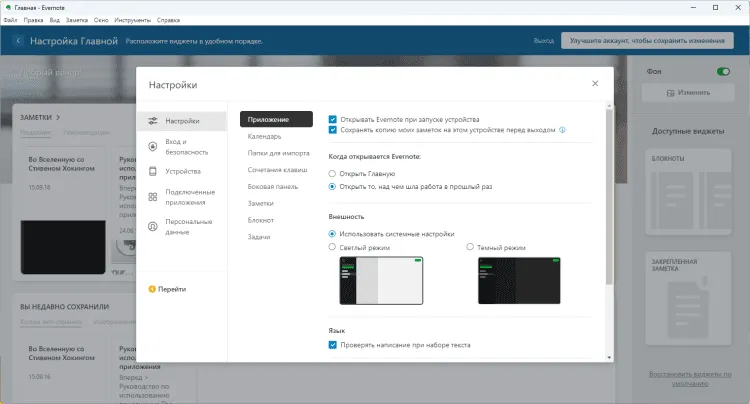The width and height of the screenshot is (750, 404).
Task: Click the settings dialog scrollbar thumb
Action: coord(609,197)
